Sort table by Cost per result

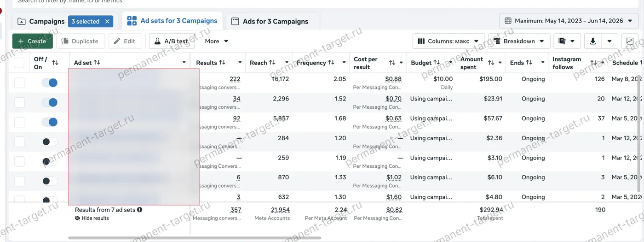(x=392, y=63)
